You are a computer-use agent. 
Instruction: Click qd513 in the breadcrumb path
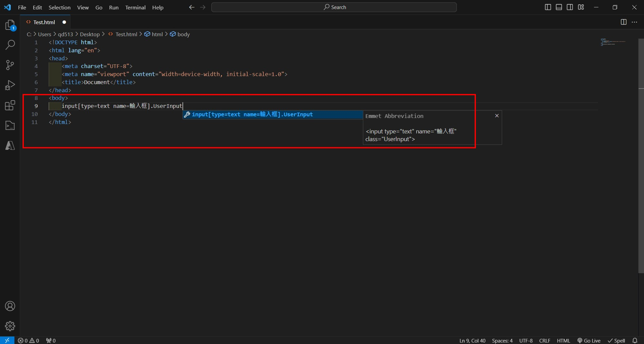tap(65, 34)
